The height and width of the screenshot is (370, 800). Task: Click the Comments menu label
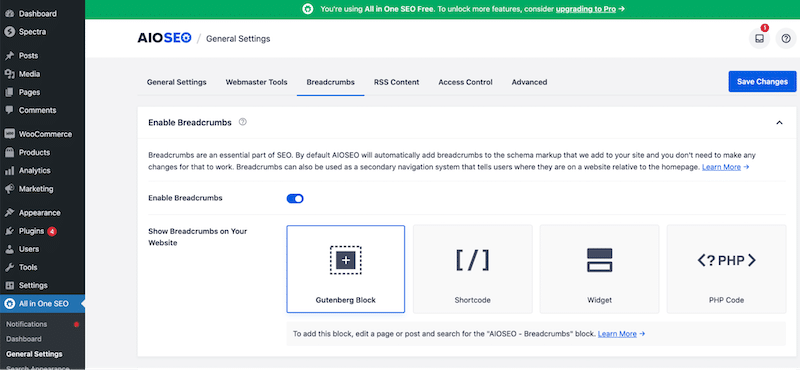[38, 110]
